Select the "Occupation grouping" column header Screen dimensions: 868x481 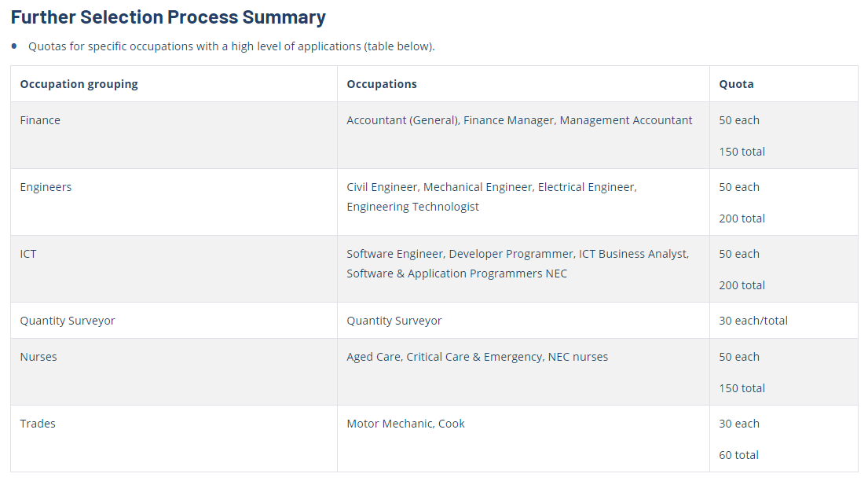tap(79, 84)
